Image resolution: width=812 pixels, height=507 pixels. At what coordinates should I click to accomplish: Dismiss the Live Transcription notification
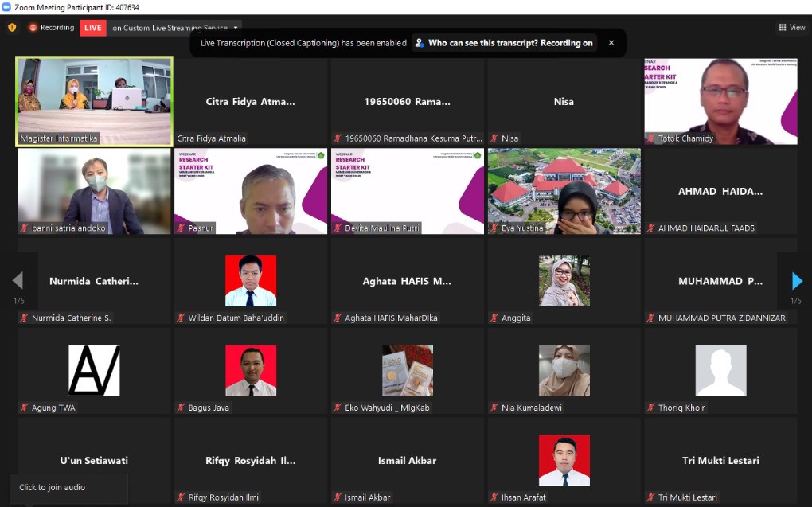coord(611,43)
